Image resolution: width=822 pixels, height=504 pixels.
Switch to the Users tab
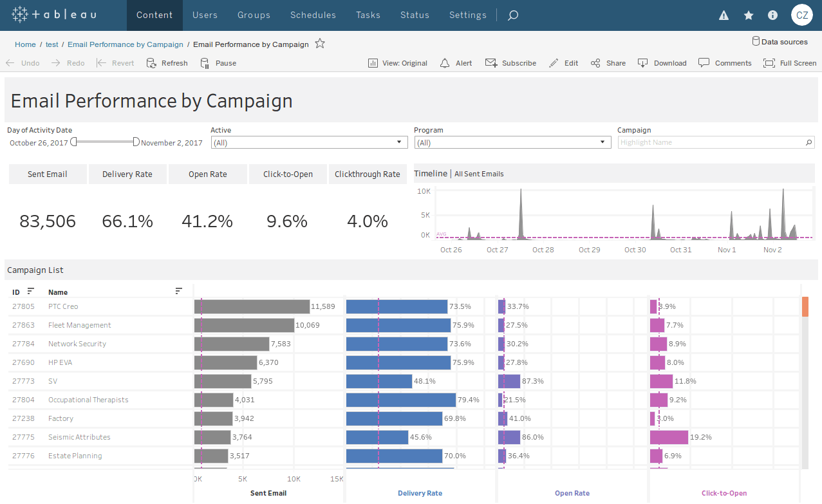tap(205, 15)
